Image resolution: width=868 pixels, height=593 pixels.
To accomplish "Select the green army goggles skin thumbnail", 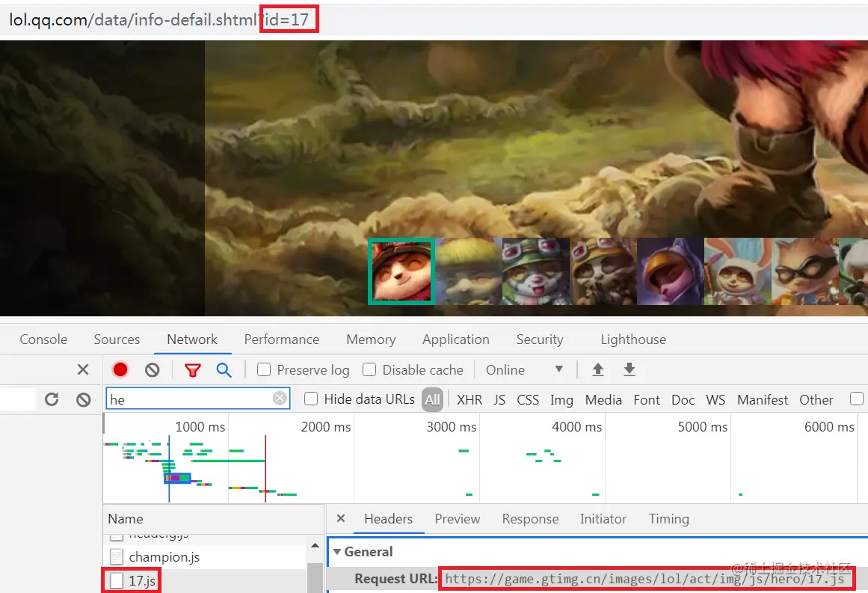I will pyautogui.click(x=536, y=271).
